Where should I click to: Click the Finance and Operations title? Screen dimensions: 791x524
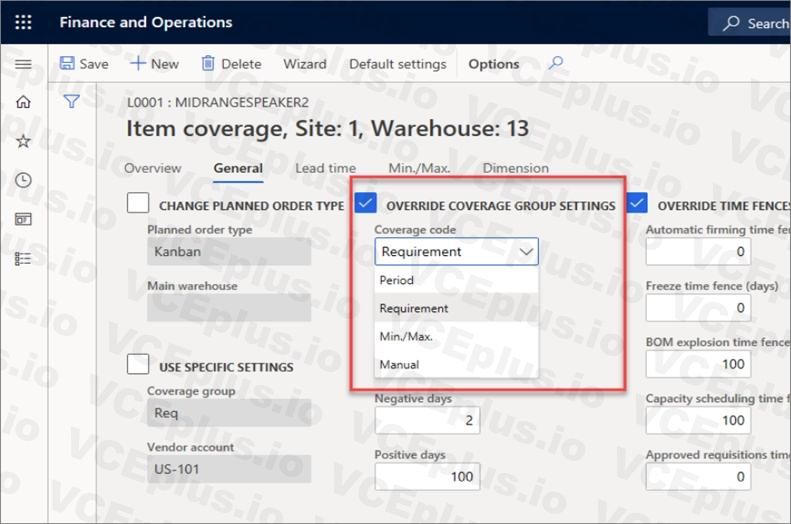[146, 22]
